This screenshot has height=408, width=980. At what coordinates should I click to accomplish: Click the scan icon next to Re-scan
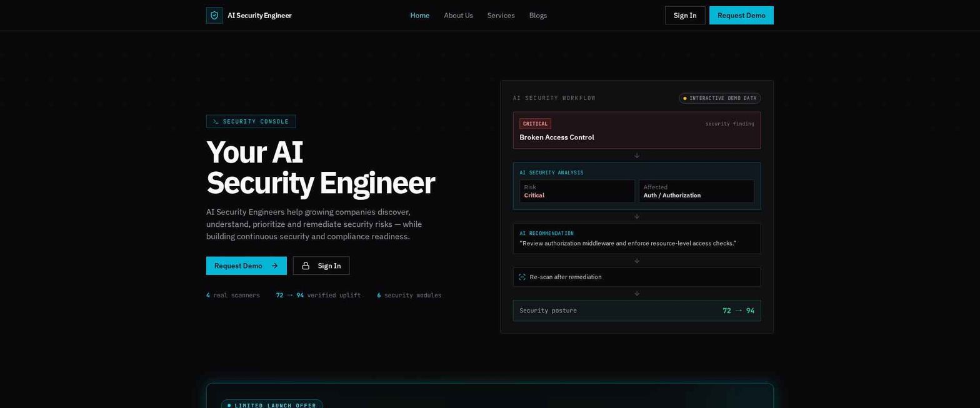(x=522, y=277)
